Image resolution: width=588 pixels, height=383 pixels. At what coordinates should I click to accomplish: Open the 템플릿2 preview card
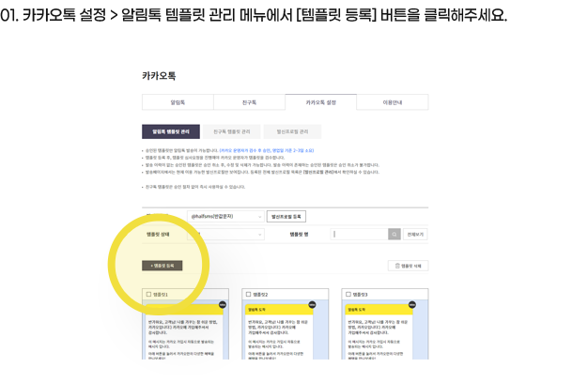coord(286,324)
